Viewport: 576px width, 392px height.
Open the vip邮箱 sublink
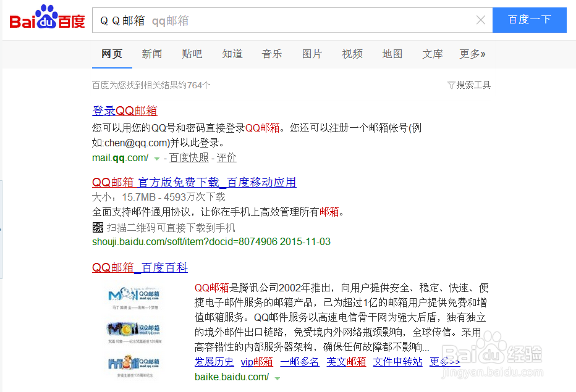coord(256,362)
